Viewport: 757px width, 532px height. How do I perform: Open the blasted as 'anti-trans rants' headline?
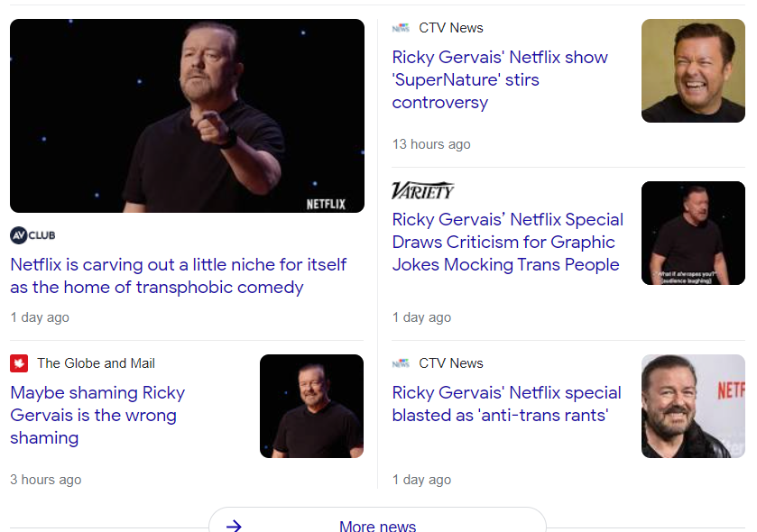(506, 404)
